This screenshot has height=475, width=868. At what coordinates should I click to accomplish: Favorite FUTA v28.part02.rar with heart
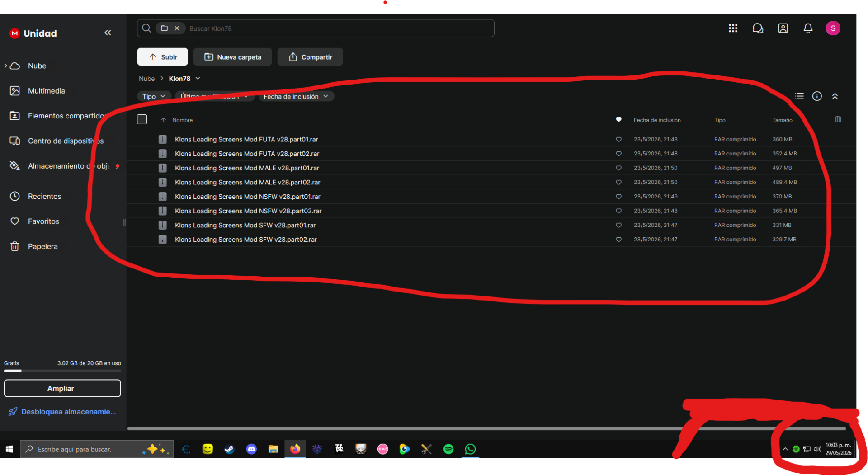pyautogui.click(x=618, y=154)
